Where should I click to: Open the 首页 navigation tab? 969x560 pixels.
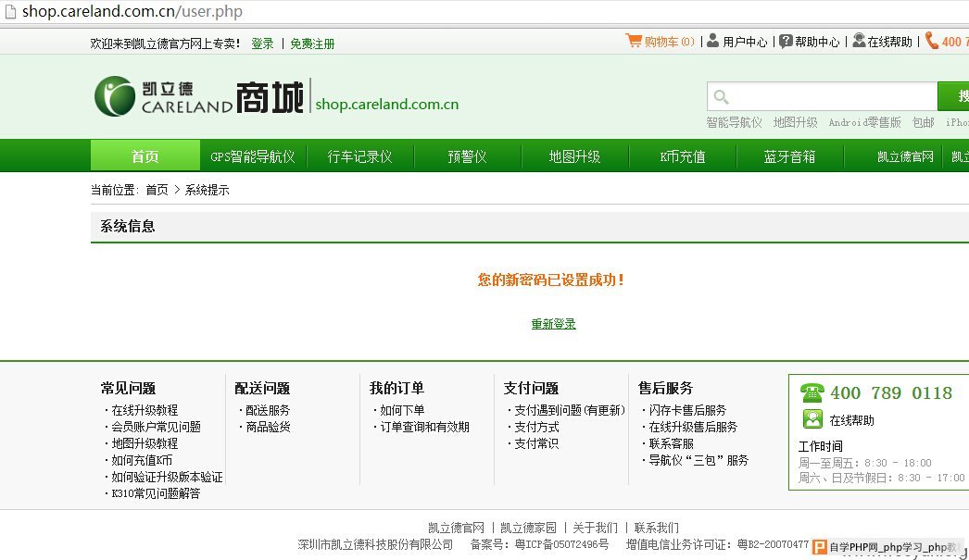[145, 156]
